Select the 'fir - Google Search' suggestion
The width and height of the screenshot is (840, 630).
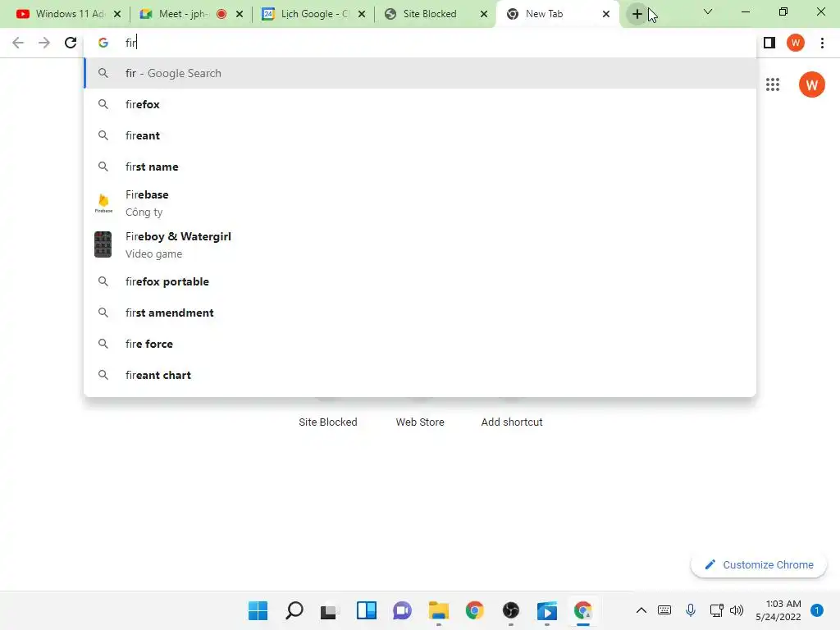420,73
